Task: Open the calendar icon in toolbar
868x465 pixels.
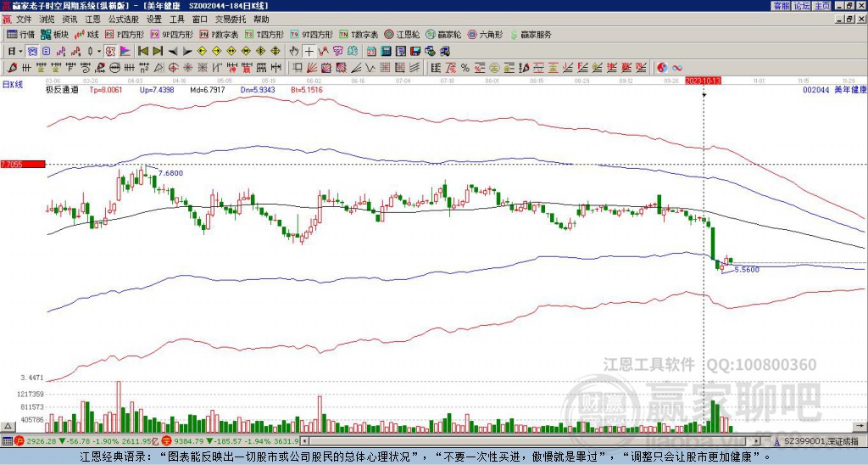Action: point(371,51)
